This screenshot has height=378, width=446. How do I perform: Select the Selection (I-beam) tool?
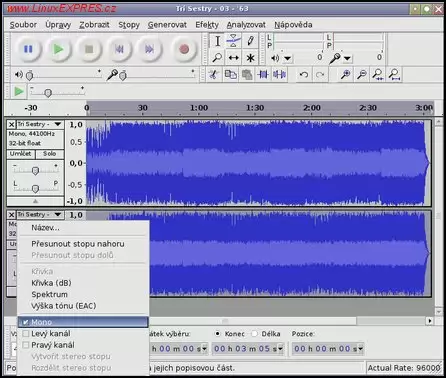pyautogui.click(x=217, y=41)
